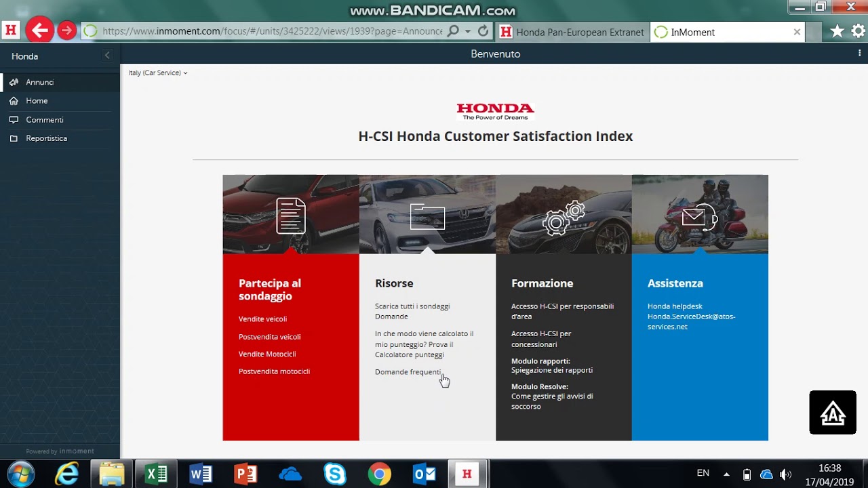This screenshot has width=868, height=488.
Task: Open Outlook from the taskbar
Action: [425, 474]
